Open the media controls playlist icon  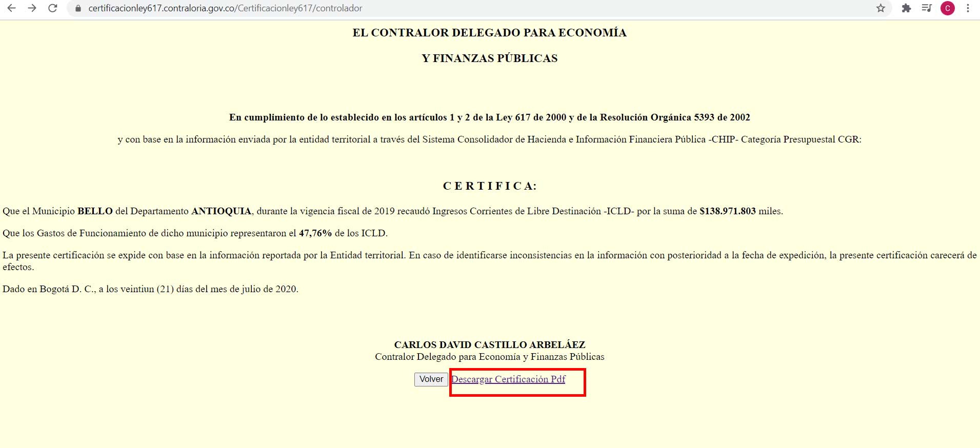(926, 8)
